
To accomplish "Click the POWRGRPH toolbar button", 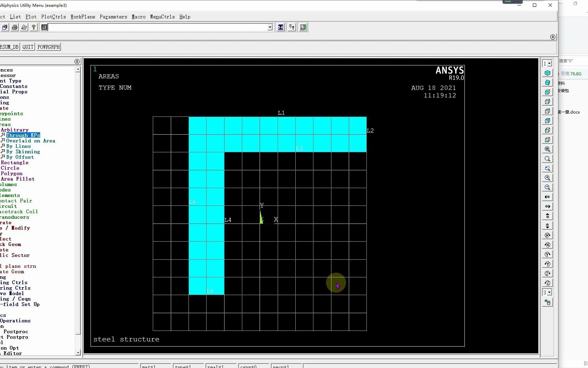I will (49, 47).
